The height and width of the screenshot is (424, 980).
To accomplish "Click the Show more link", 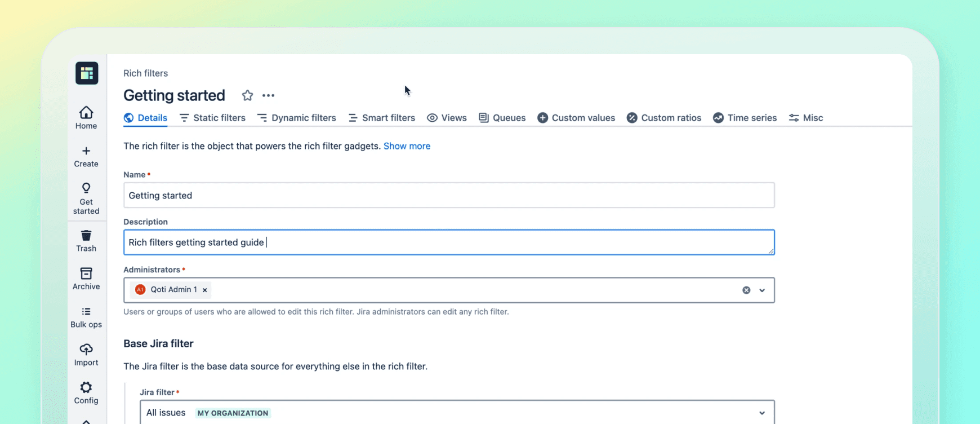I will 407,146.
